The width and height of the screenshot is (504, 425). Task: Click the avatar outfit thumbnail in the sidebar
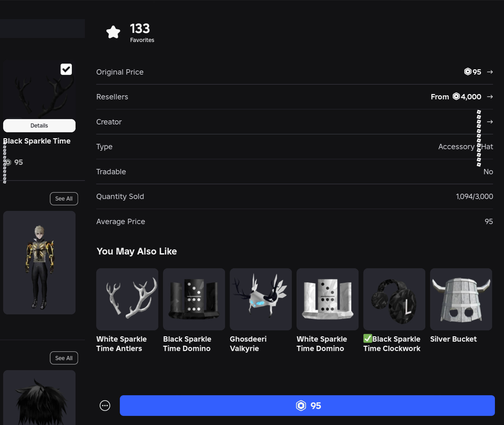point(39,262)
